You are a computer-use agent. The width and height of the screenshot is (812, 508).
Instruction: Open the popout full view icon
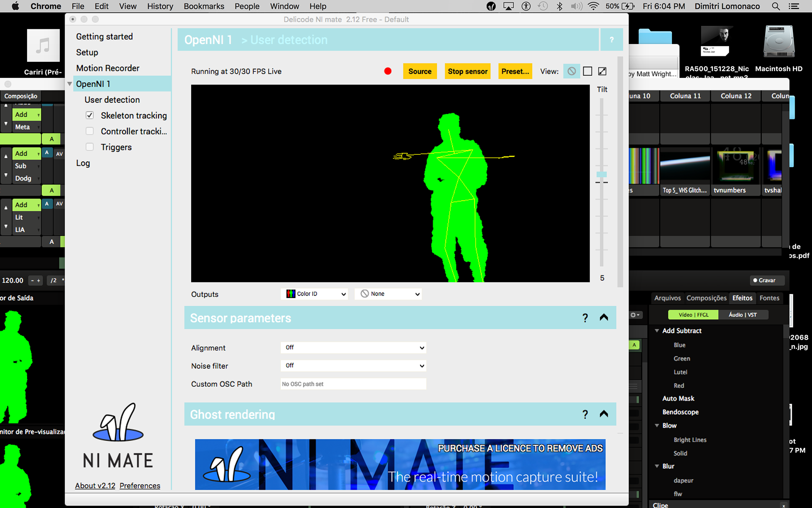point(602,71)
